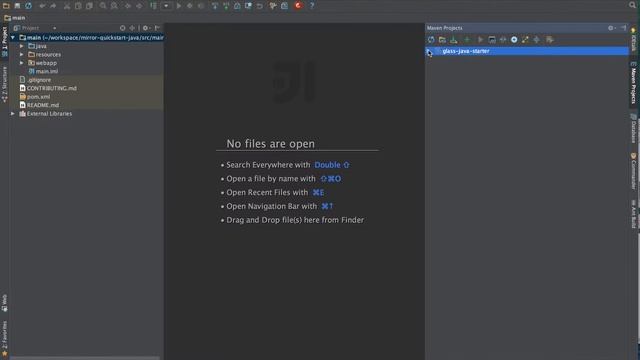
Task: Click the Find magnifier icon in toolbar
Action: pos(103,6)
